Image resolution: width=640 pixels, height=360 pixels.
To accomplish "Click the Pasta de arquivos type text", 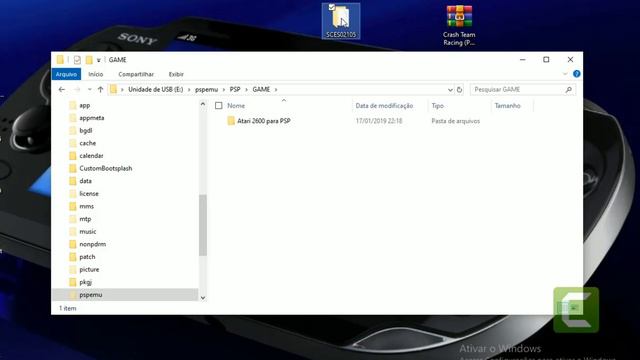I will (x=456, y=121).
